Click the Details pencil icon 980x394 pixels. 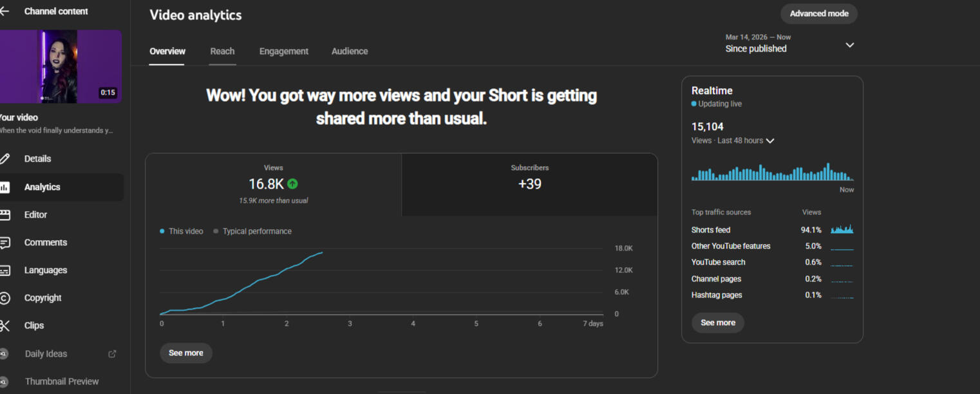(x=5, y=158)
